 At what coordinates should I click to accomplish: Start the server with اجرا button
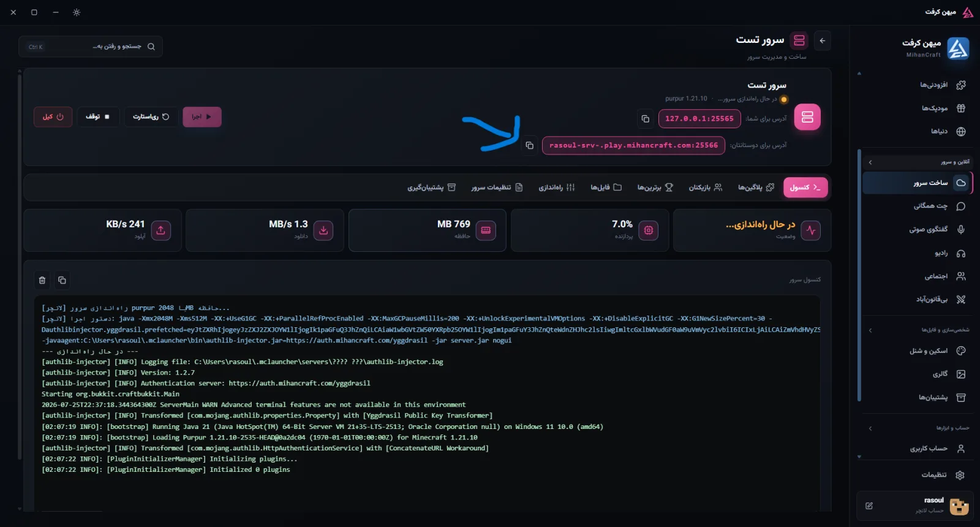[202, 117]
